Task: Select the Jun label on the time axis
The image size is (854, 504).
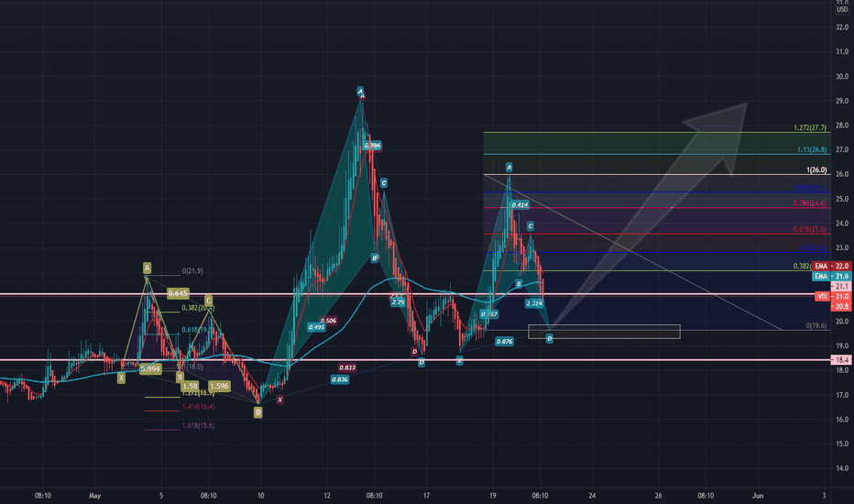Action: (x=758, y=496)
